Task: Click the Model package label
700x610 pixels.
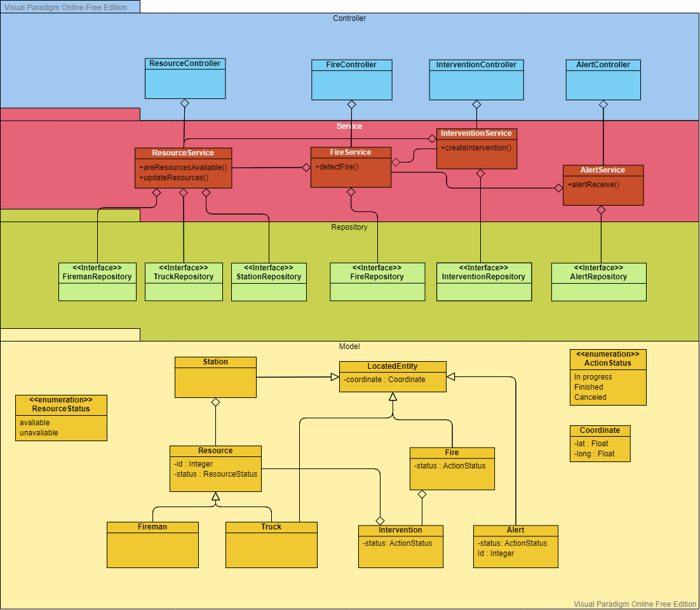Action: [x=349, y=347]
